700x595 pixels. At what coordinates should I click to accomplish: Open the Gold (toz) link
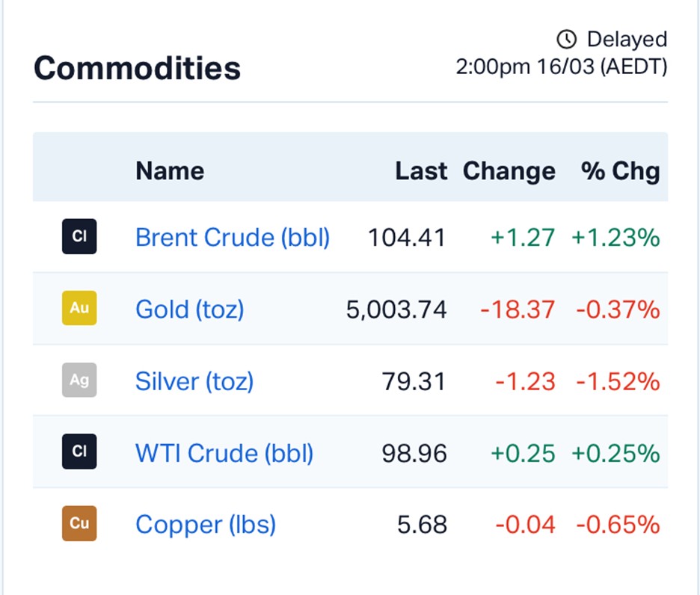tap(190, 309)
